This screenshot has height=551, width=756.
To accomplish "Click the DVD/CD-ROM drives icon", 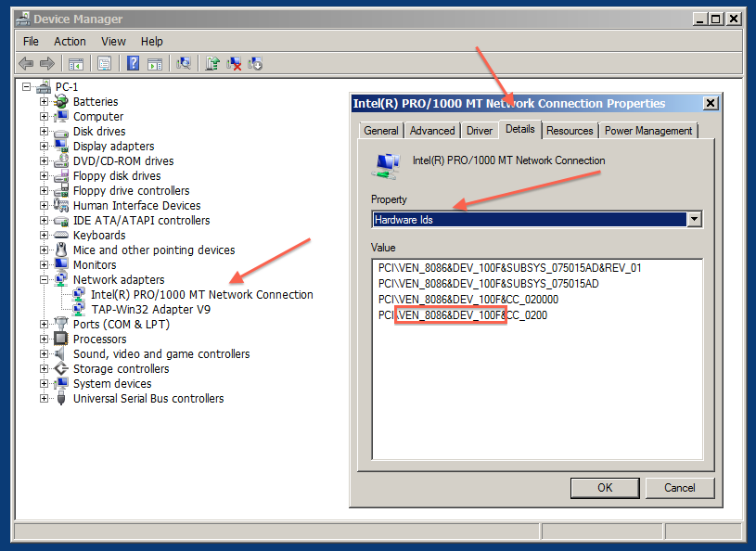I will 60,161.
